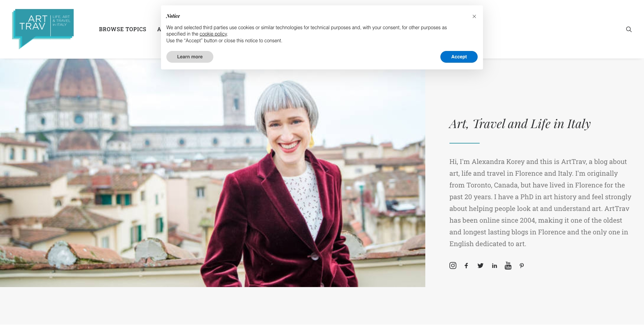Select the Pinterest icon
Viewport: 644px width, 333px height.
click(522, 266)
